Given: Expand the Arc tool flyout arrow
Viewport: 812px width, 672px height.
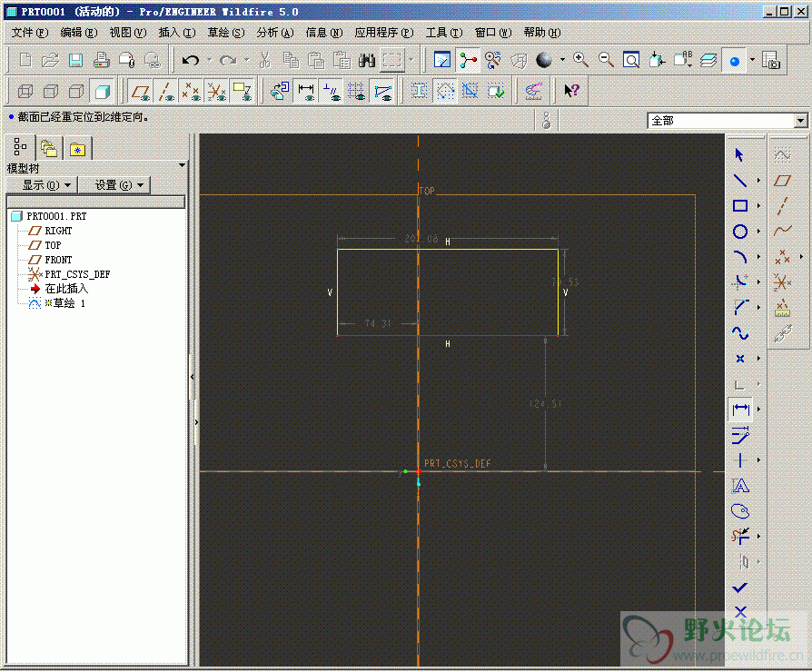Looking at the screenshot, I should [x=758, y=256].
